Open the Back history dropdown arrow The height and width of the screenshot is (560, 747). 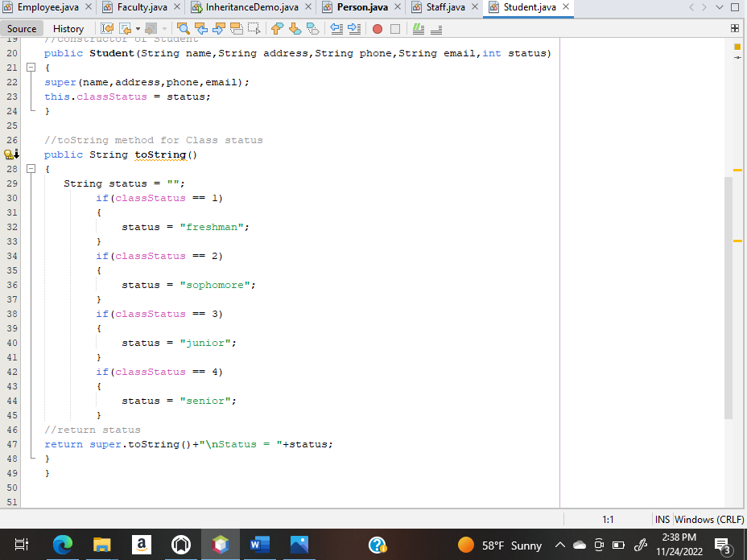click(138, 29)
